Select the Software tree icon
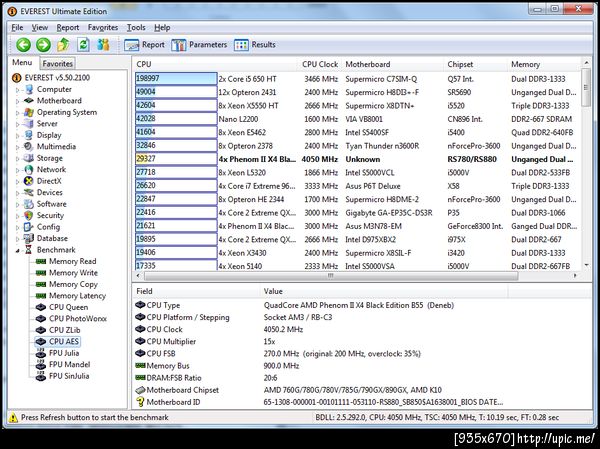The width and height of the screenshot is (600, 449). point(29,204)
